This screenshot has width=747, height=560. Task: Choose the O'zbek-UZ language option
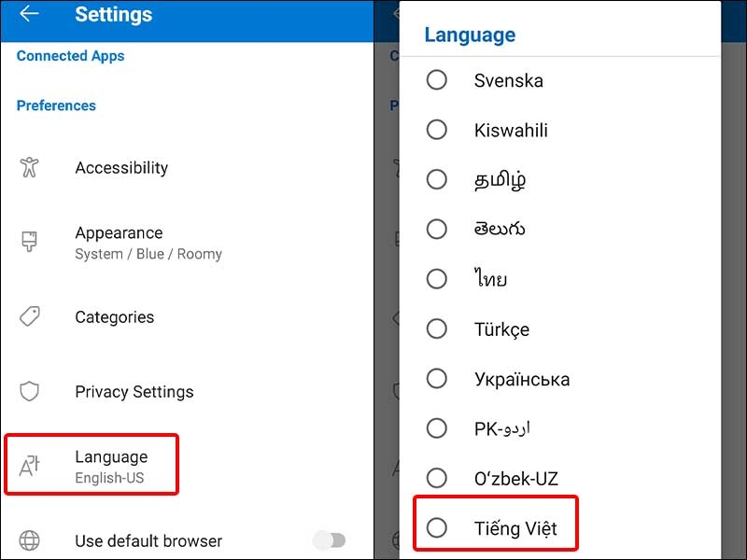click(x=515, y=479)
